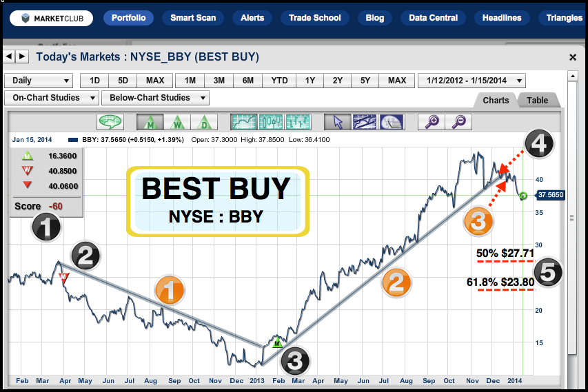Select the pointer cursor tool
The width and height of the screenshot is (588, 392).
[338, 122]
